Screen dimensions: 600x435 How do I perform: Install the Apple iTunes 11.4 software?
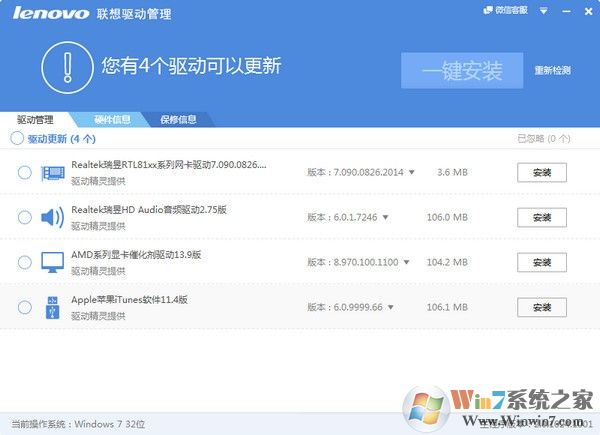point(542,308)
